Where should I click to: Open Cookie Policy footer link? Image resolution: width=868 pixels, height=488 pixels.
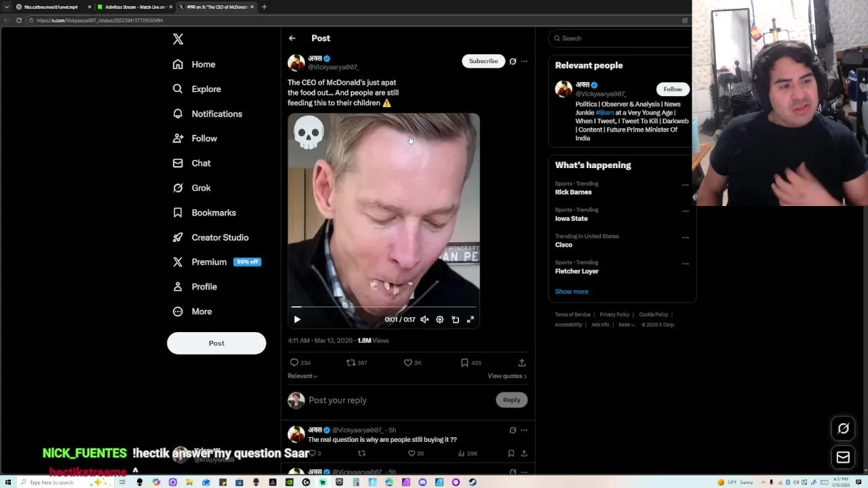pos(654,314)
